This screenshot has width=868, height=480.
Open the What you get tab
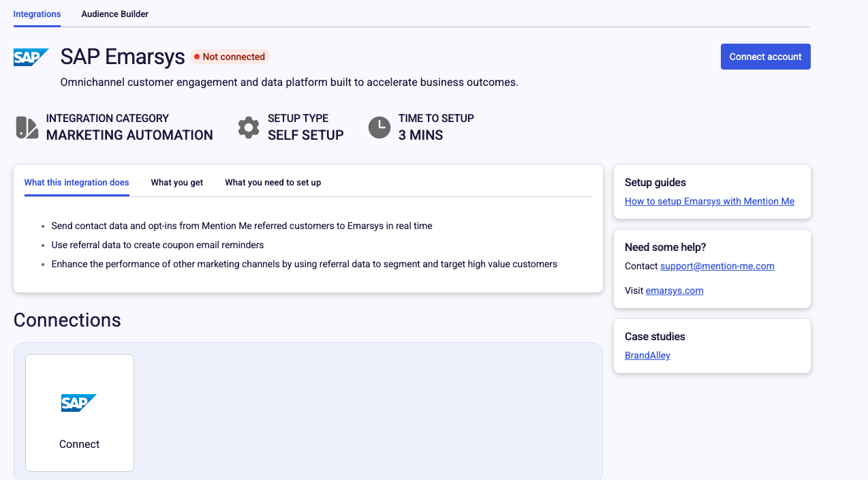pos(177,183)
